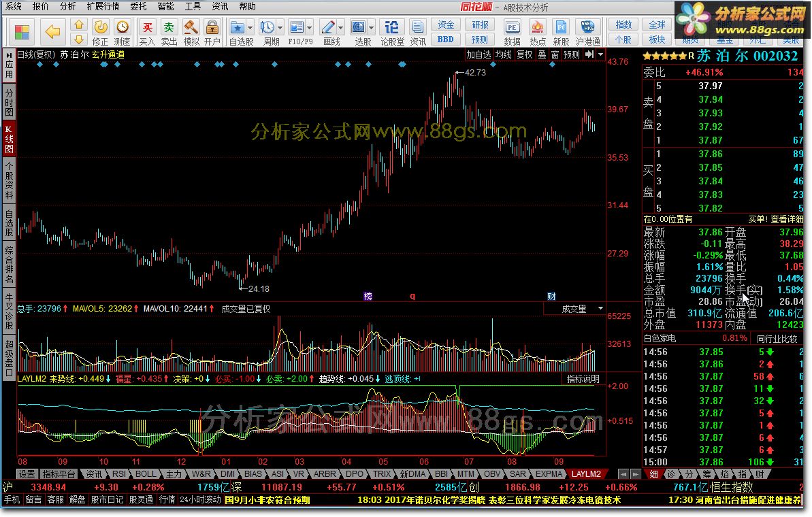Toggle the 叠 overlay option
Image resolution: width=812 pixels, height=517 pixels.
pyautogui.click(x=542, y=54)
